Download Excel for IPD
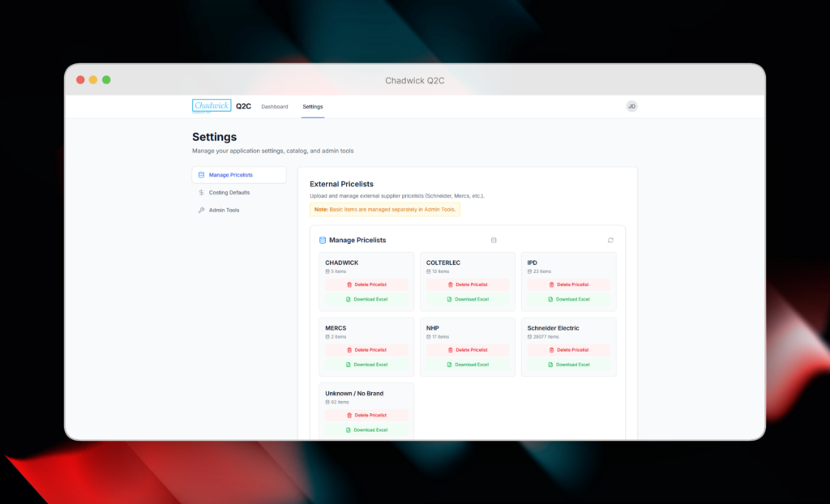This screenshot has width=830, height=504. 568,299
